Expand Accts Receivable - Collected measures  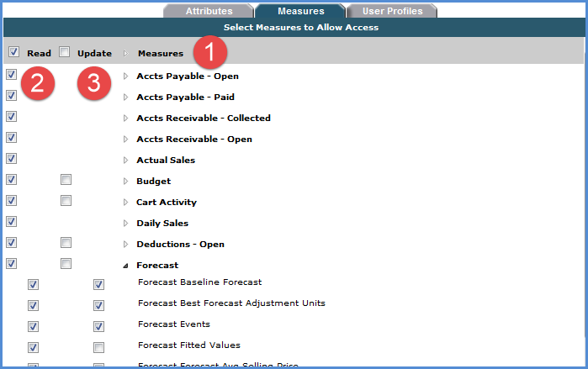pos(126,119)
